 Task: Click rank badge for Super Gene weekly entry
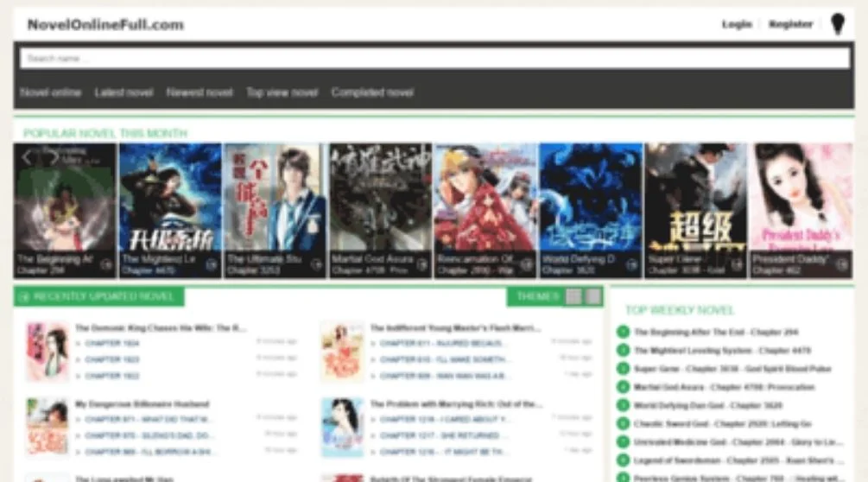623,369
